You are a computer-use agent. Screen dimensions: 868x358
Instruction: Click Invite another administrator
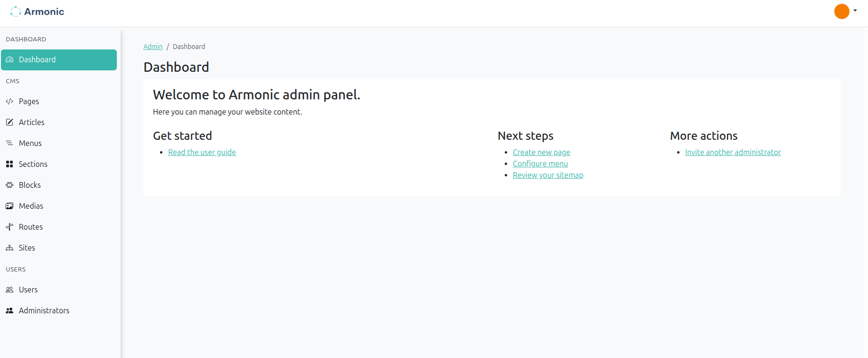pos(733,152)
